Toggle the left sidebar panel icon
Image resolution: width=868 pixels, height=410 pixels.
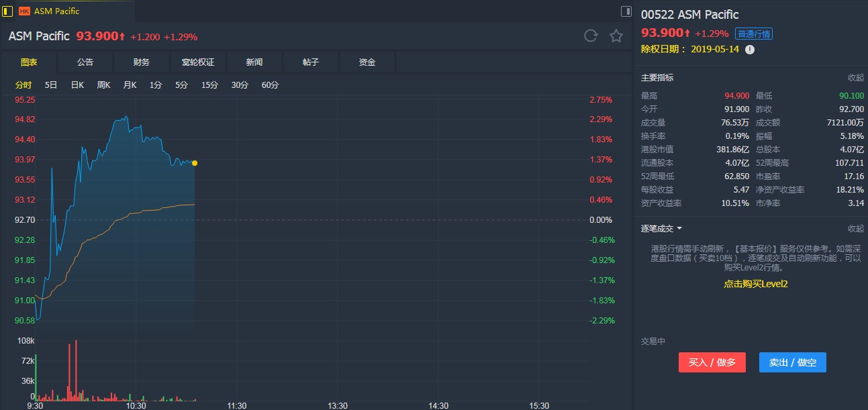[8, 11]
